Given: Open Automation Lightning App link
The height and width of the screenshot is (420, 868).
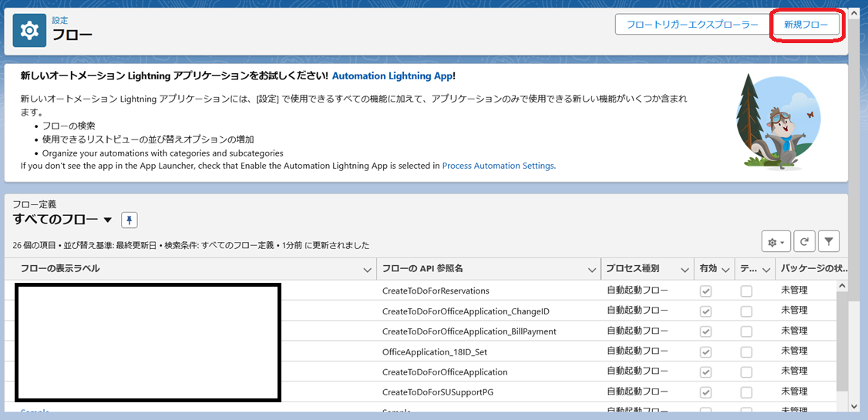Looking at the screenshot, I should (392, 76).
